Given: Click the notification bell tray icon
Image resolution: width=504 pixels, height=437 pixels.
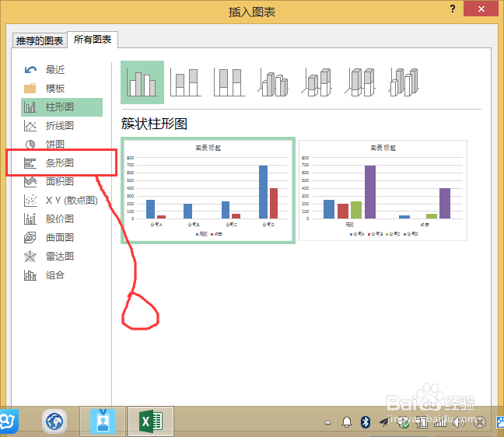Looking at the screenshot, I should [347, 422].
